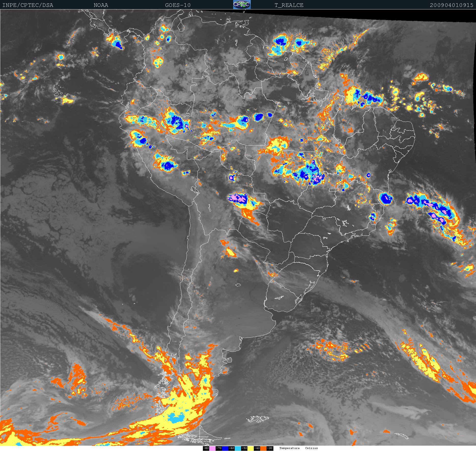Pick the yellow legend color swatch

point(250,448)
